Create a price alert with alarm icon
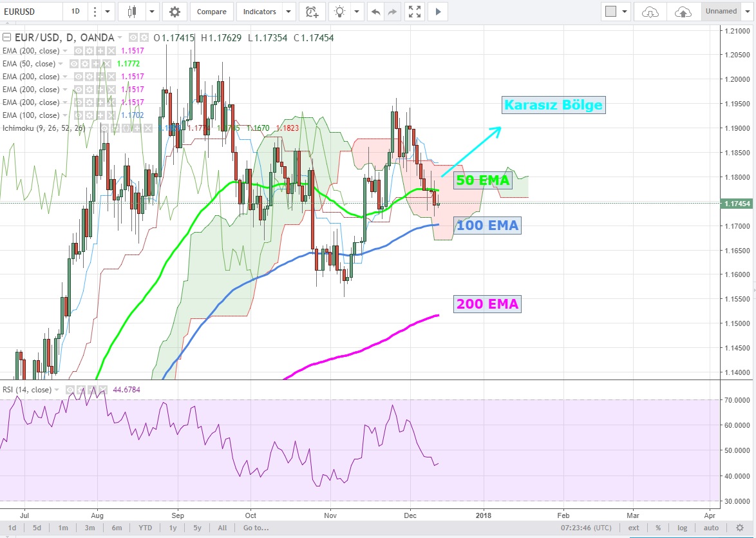Viewport: 756px width, 538px height. coord(312,11)
